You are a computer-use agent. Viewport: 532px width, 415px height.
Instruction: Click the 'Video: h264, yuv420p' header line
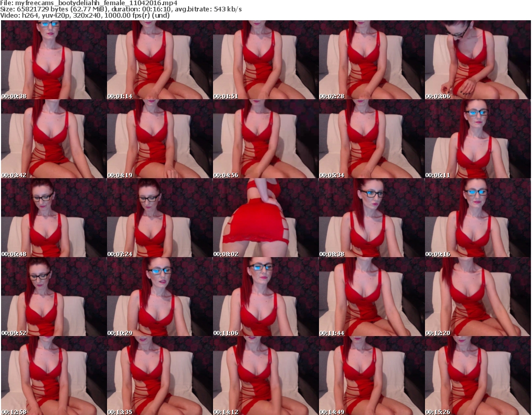point(85,15)
